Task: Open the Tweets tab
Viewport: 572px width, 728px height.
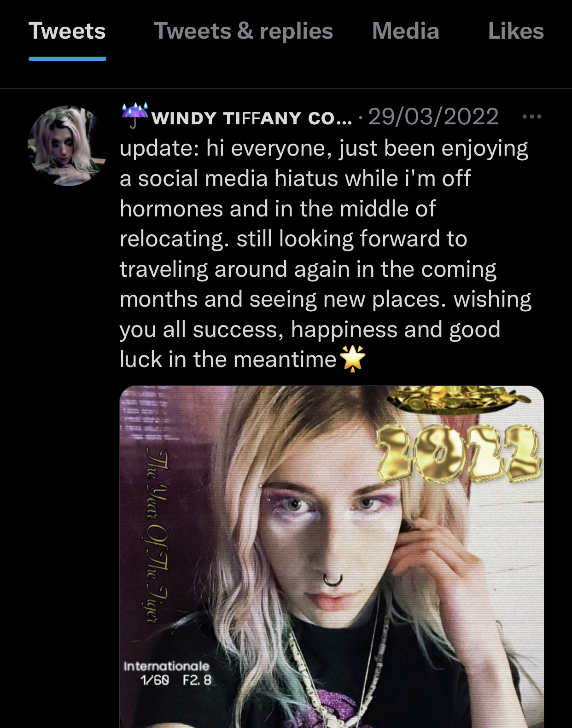Action: click(67, 31)
